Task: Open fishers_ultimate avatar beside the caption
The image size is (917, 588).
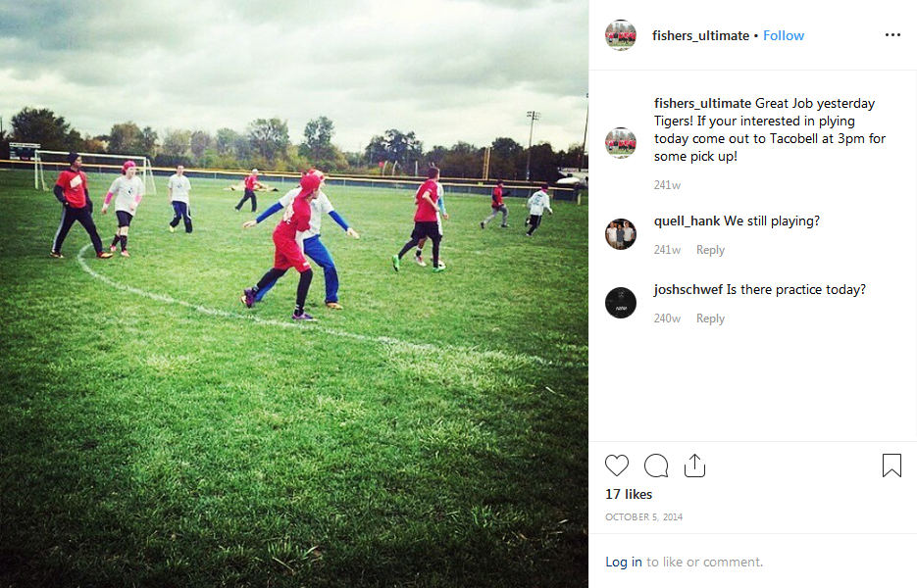Action: [x=621, y=143]
